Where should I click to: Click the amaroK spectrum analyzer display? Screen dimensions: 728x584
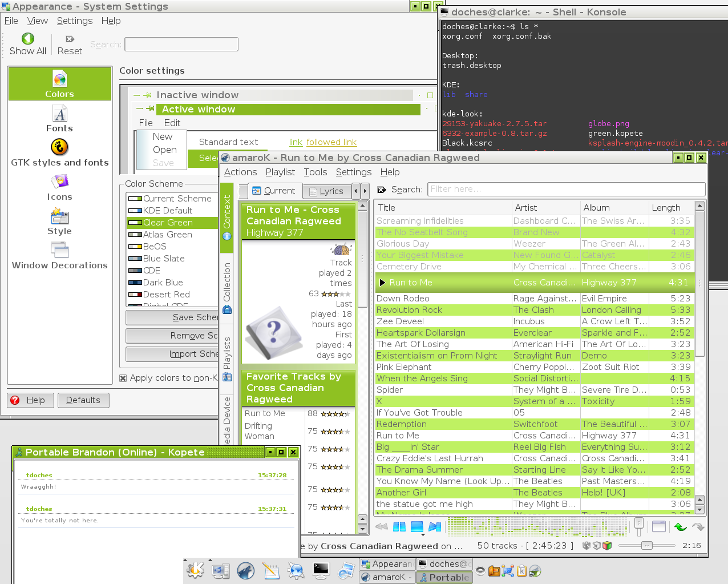(537, 526)
